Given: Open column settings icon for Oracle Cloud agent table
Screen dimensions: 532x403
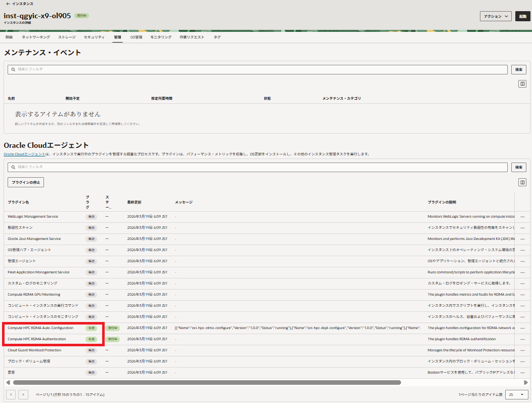Looking at the screenshot, I should coord(522,182).
